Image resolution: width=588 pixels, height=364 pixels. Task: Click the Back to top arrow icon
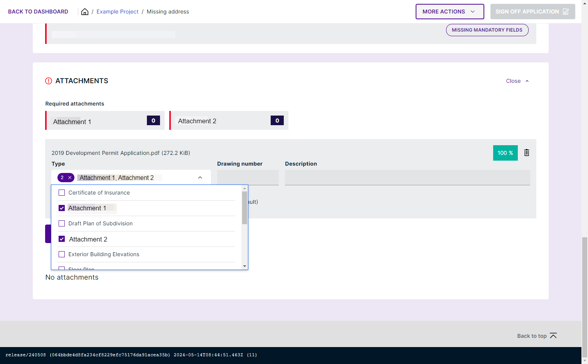tap(553, 335)
